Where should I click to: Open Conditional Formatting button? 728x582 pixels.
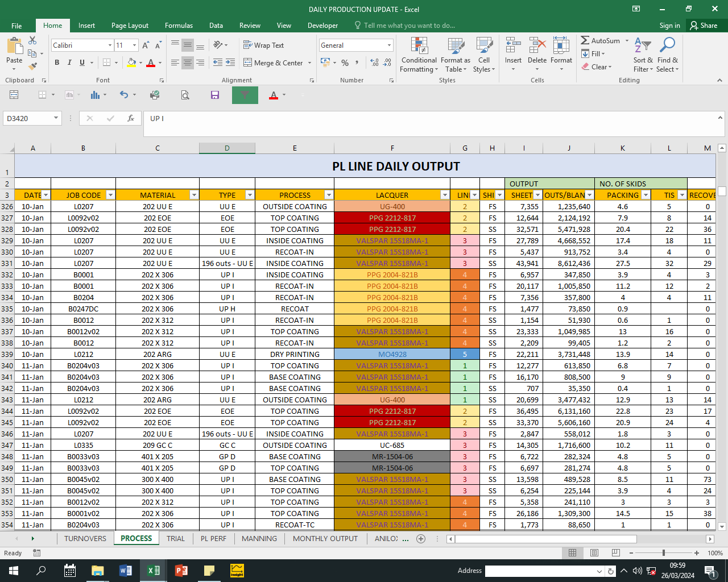419,55
